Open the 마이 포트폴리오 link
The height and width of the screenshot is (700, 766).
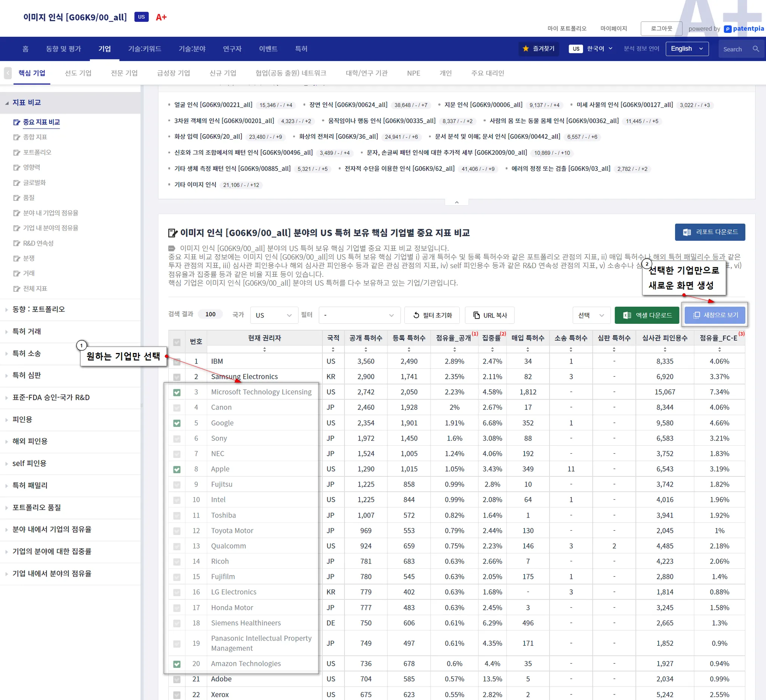(x=567, y=28)
